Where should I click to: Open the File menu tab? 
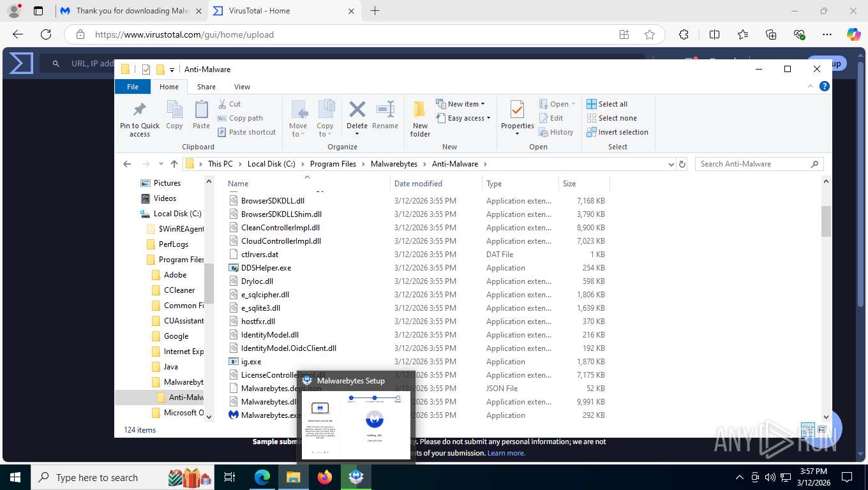[133, 87]
